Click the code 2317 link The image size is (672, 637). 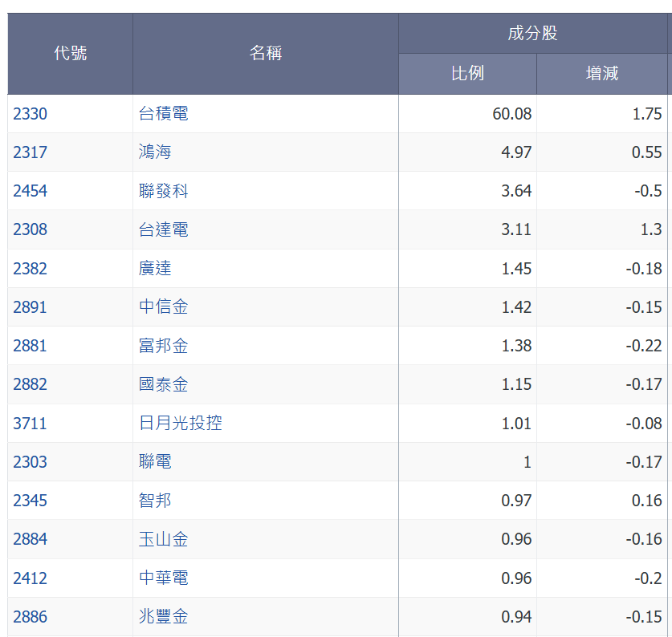click(30, 152)
